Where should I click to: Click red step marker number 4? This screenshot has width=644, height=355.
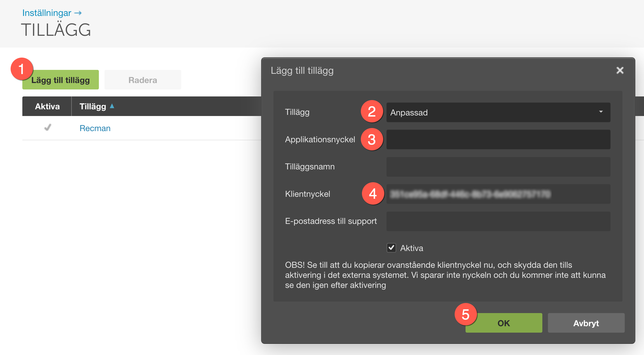click(x=373, y=193)
